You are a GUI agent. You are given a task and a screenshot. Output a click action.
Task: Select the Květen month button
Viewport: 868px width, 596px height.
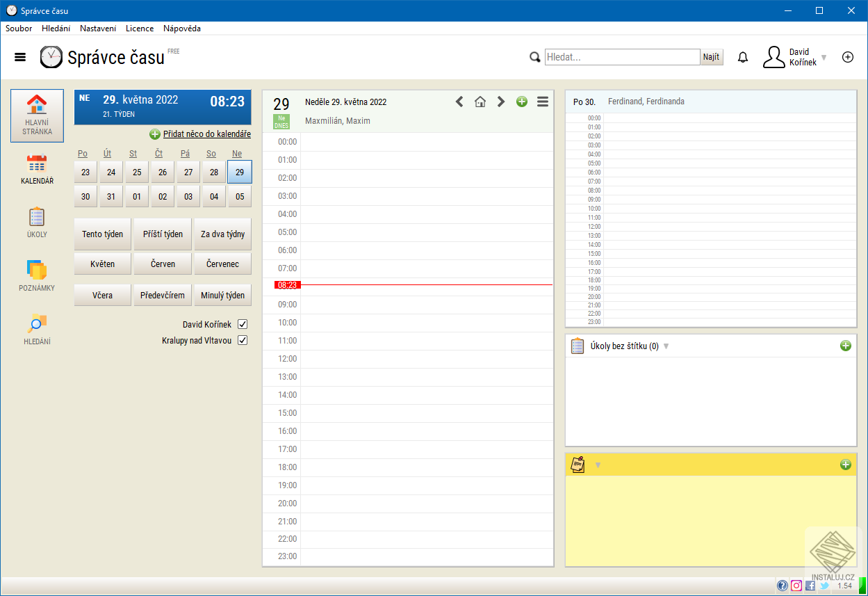(x=103, y=264)
